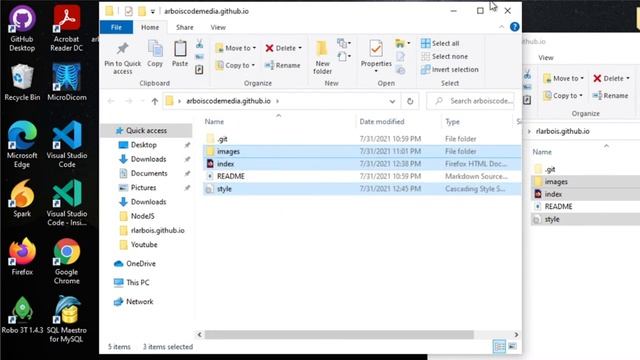This screenshot has height=360, width=640.
Task: Click the refresh button beside address bar
Action: [x=410, y=101]
